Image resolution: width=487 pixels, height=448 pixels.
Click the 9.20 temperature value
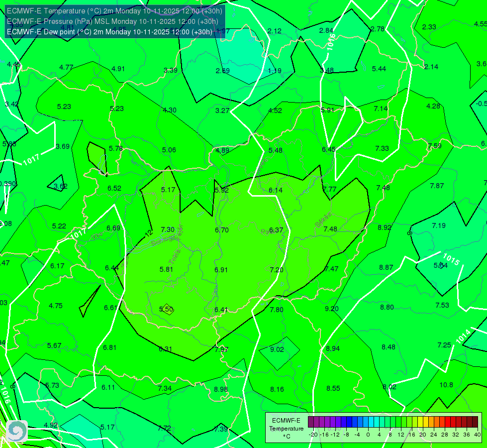tap(332, 309)
